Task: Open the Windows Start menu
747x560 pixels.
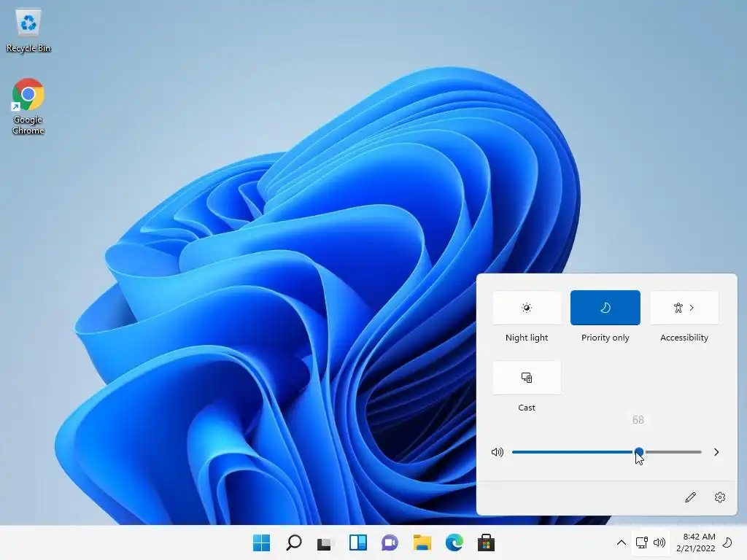Action: (262, 542)
